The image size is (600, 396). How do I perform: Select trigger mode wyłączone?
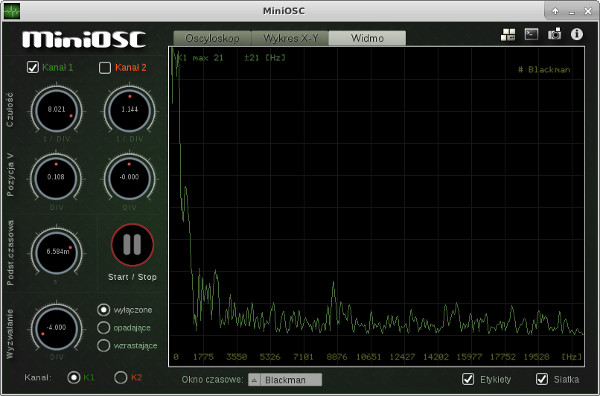(x=103, y=310)
